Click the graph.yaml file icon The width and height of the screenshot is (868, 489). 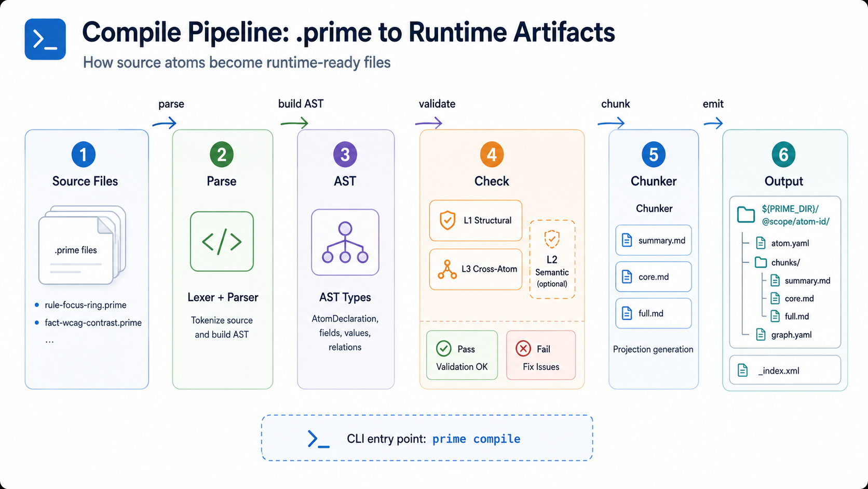(761, 335)
